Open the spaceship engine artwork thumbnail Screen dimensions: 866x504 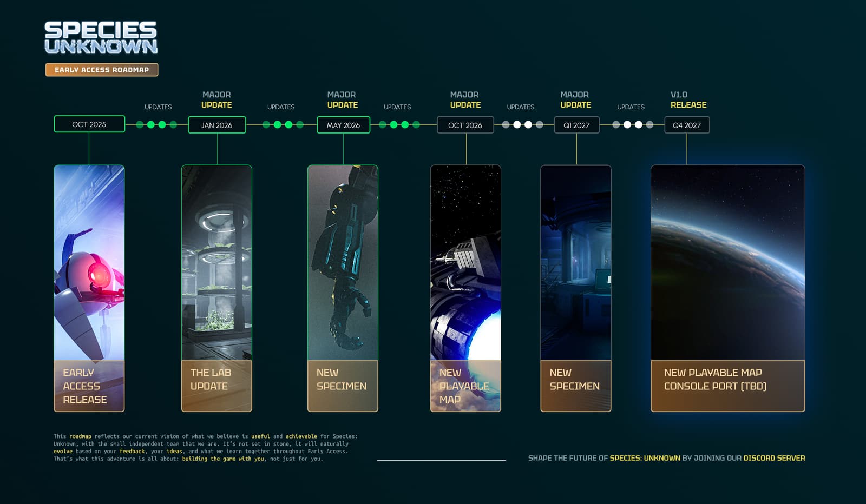465,263
